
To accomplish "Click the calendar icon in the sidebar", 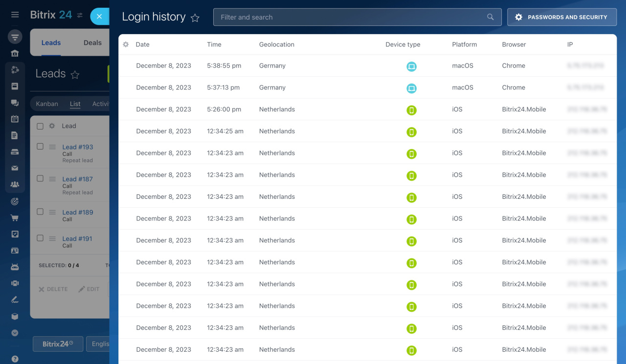I will click(15, 119).
